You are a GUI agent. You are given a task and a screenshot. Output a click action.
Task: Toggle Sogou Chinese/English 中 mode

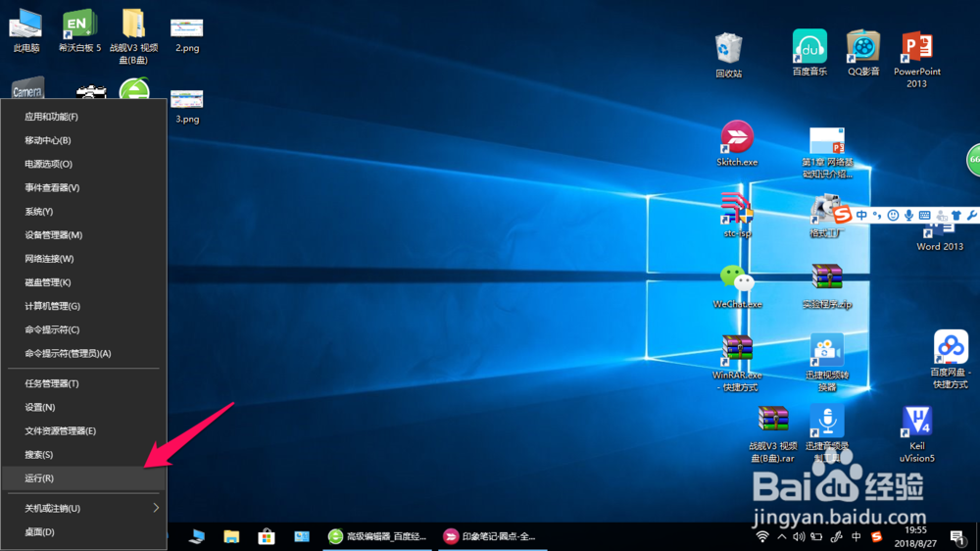click(861, 215)
